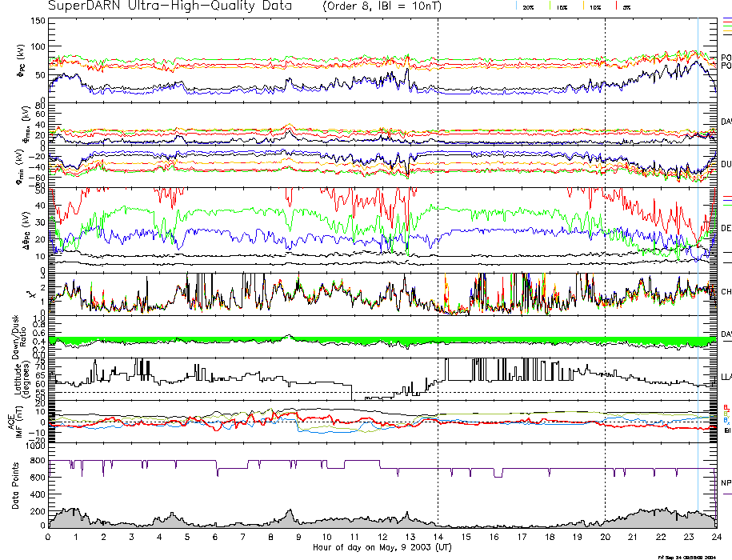Click the hour 0 tick label on x-axis
This screenshot has width=732, height=560.
[x=49, y=536]
